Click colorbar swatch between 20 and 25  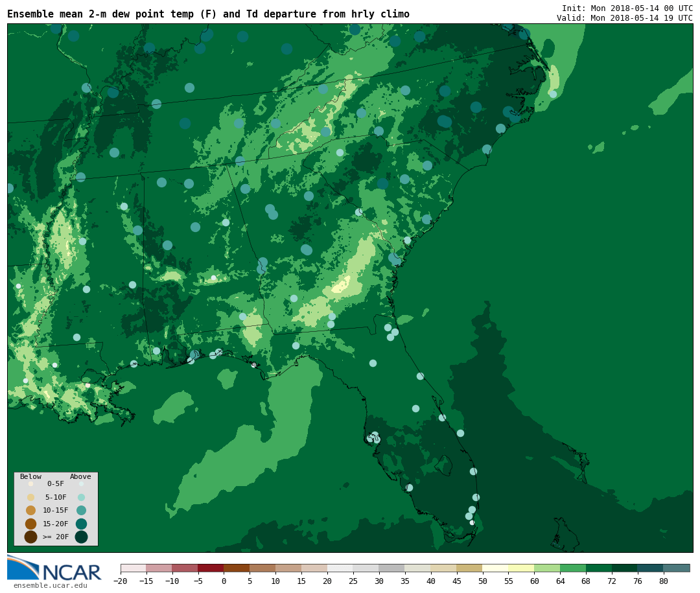click(341, 568)
